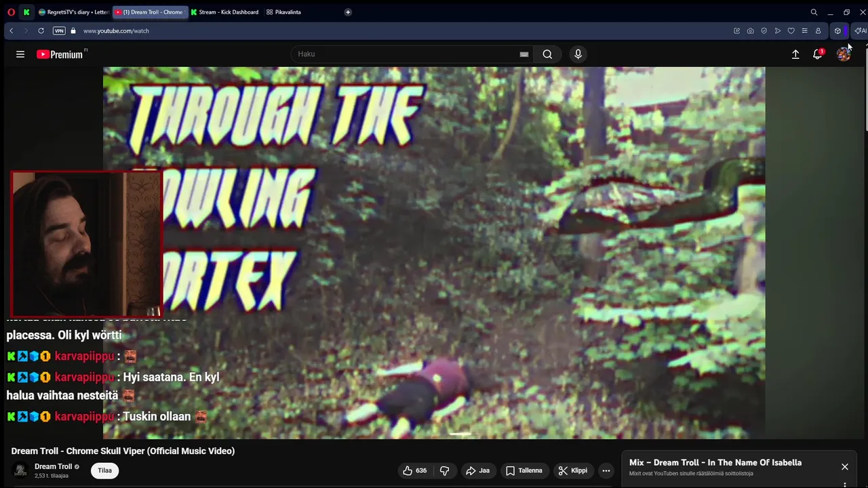The image size is (868, 488).
Task: Click the streamer webcam overlay
Action: pyautogui.click(x=86, y=243)
